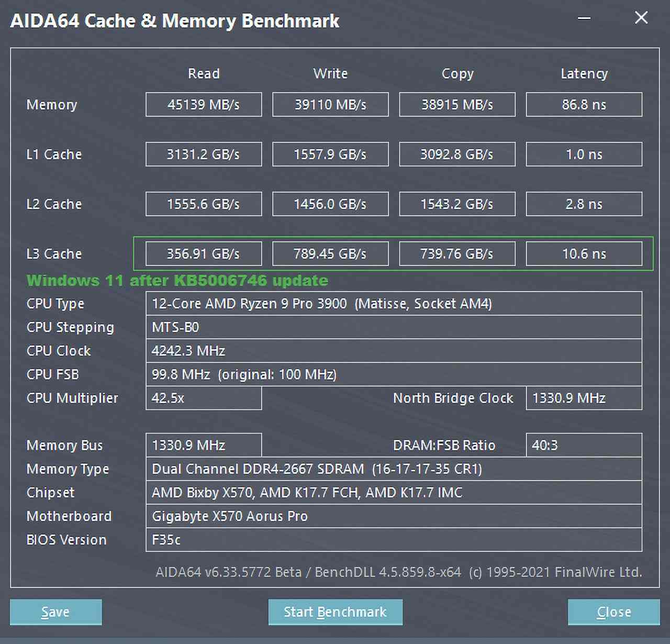Viewport: 670px width, 644px height.
Task: Select L3 Cache Latency 10.6 ns
Action: [584, 254]
